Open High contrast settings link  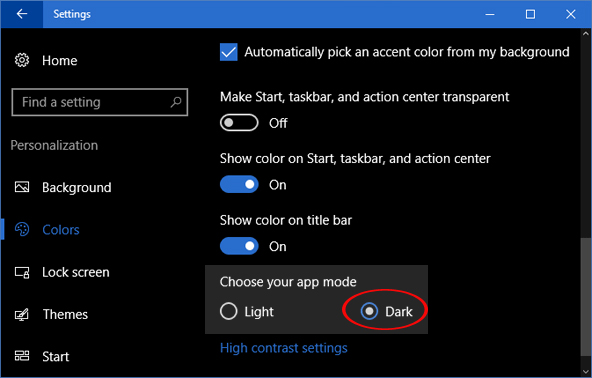284,348
